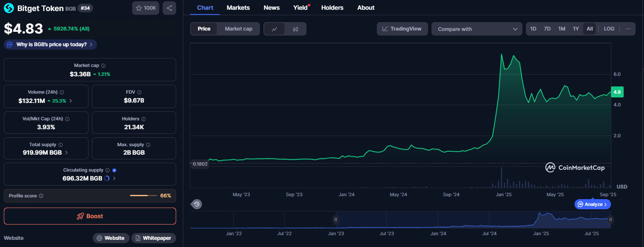Open the About tab

tap(366, 8)
